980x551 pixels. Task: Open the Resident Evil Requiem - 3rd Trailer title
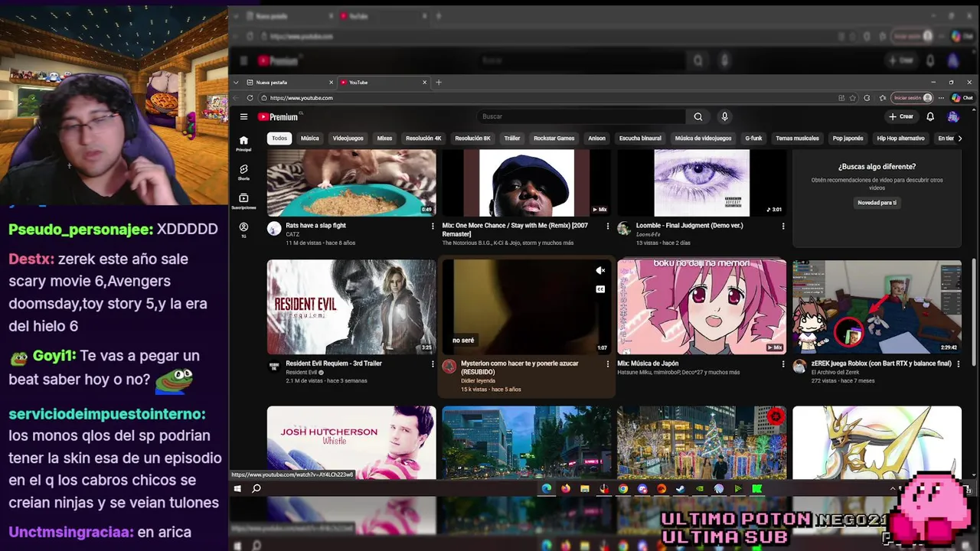pyautogui.click(x=334, y=364)
